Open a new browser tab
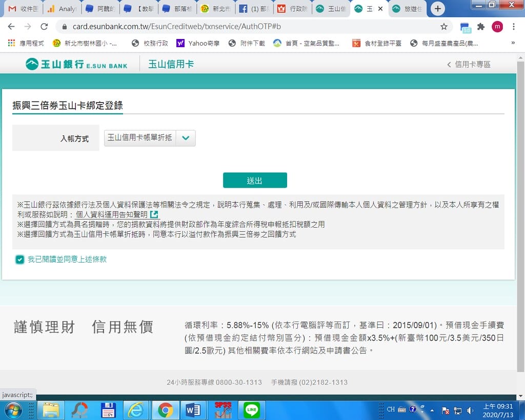Screen dimensions: 525x420 tap(438, 9)
